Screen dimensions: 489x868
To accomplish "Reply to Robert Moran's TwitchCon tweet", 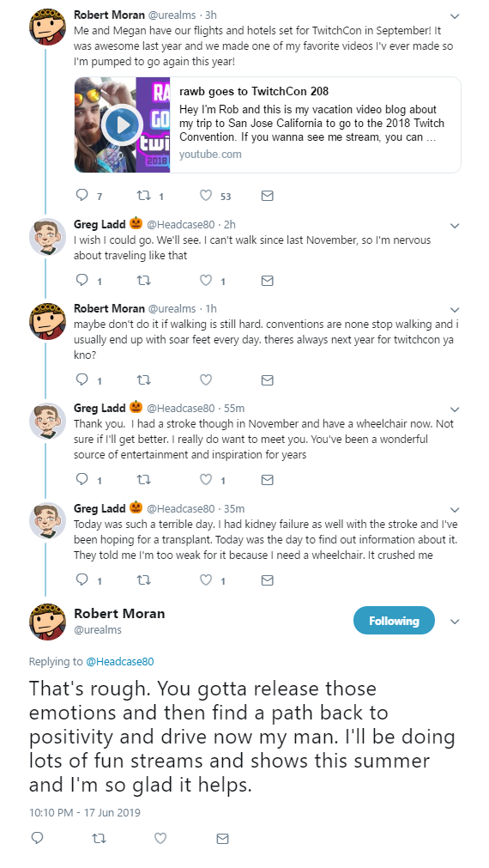I will point(81,196).
